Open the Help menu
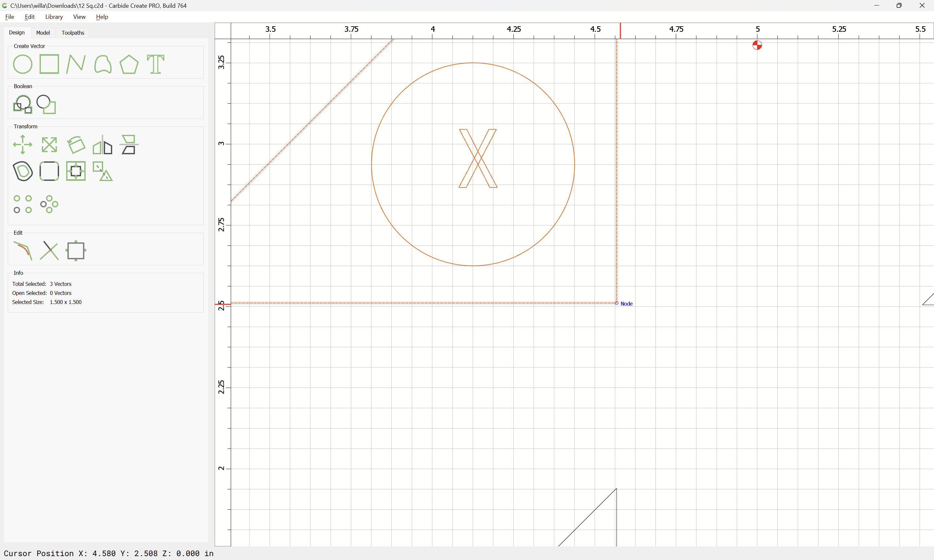The height and width of the screenshot is (560, 934). (x=102, y=17)
